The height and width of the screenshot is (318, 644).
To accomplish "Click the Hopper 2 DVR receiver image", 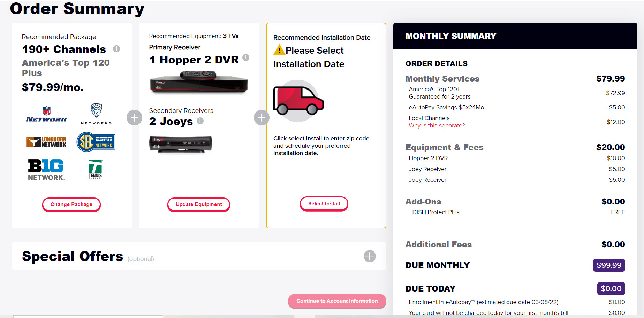I will [x=199, y=82].
